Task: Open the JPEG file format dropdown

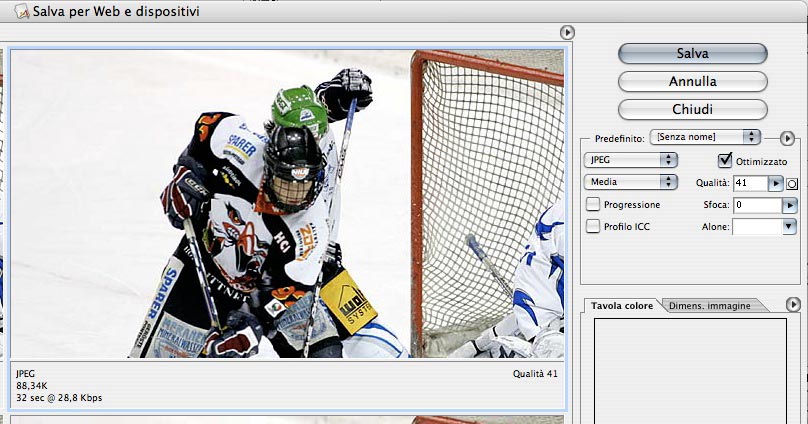Action: 630,160
